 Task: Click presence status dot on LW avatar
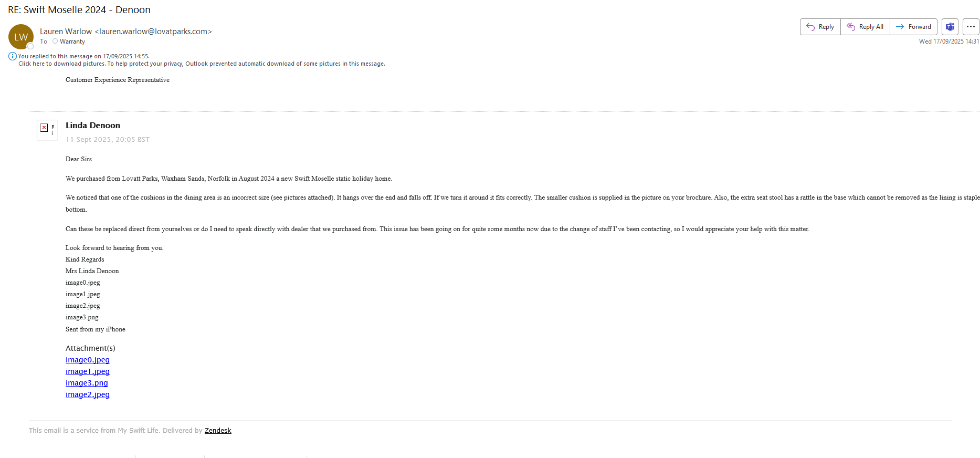pos(30,46)
